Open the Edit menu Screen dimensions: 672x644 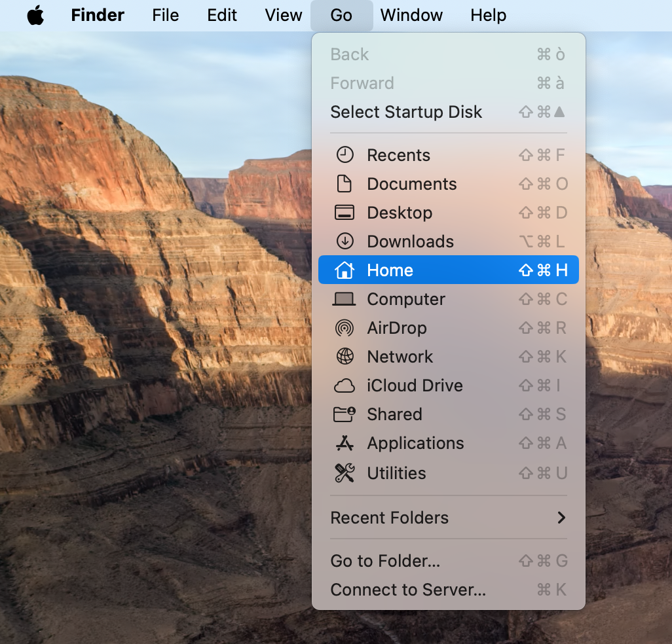coord(221,16)
